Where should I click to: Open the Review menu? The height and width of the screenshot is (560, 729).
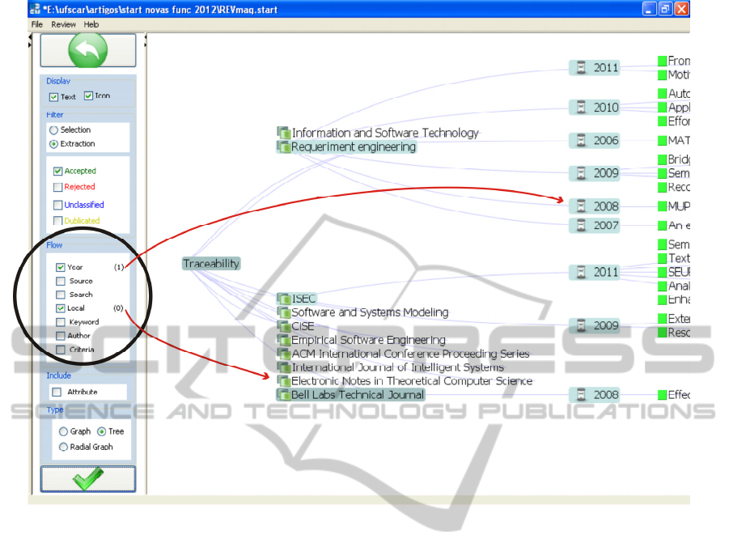point(63,24)
